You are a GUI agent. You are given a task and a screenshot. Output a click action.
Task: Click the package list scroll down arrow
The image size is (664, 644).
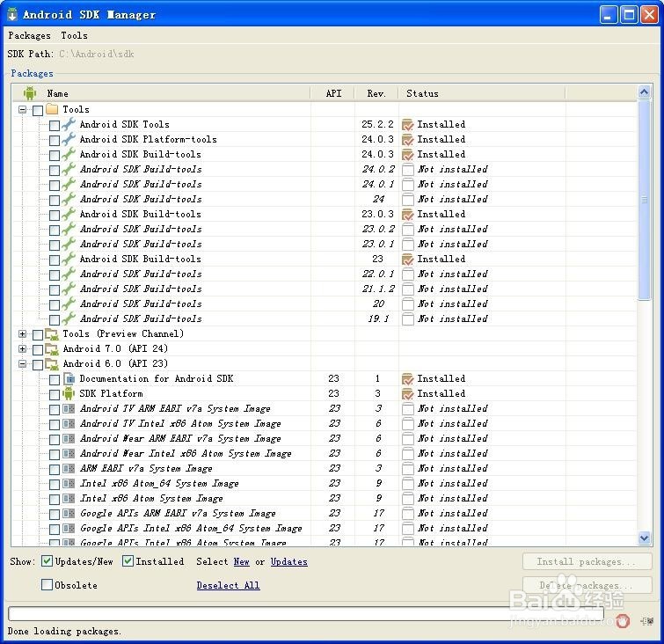[x=644, y=538]
